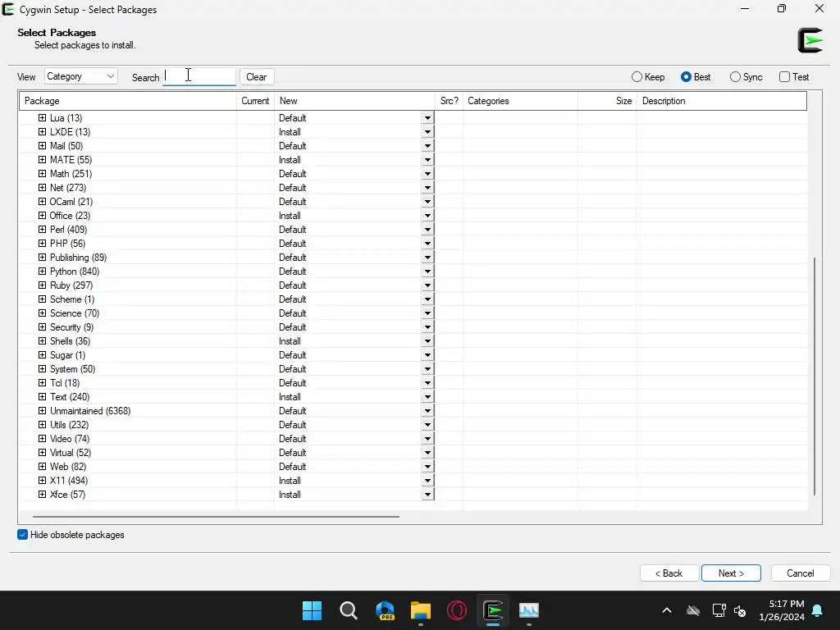Uncheck Hide obsolete packages
This screenshot has height=630, width=840.
coord(22,535)
